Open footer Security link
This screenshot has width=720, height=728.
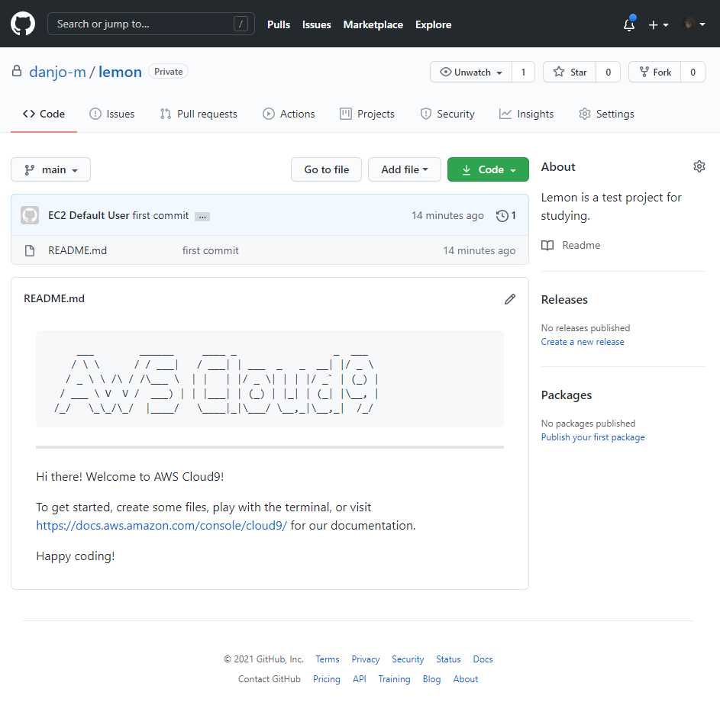click(408, 659)
